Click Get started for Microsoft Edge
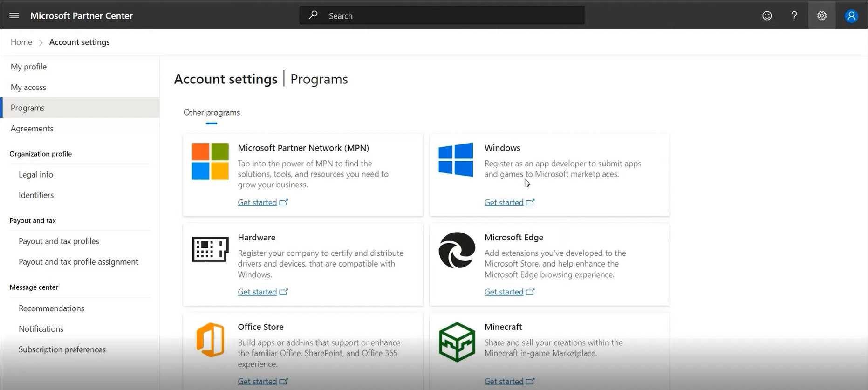This screenshot has height=390, width=868. point(504,292)
